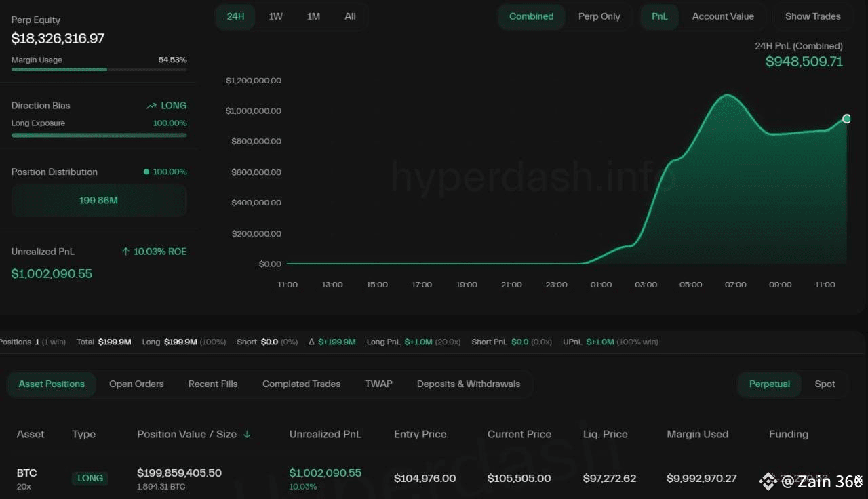Open the Open Orders tab

pyautogui.click(x=136, y=384)
